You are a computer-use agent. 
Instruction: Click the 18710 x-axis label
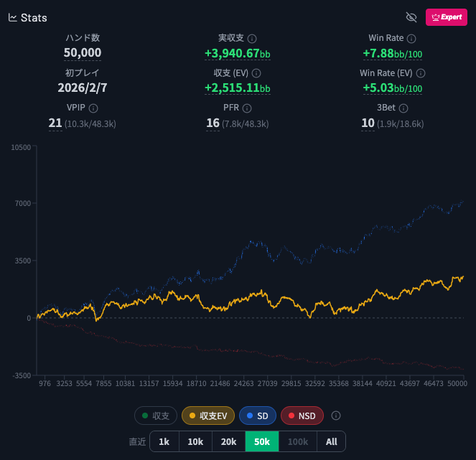(197, 383)
